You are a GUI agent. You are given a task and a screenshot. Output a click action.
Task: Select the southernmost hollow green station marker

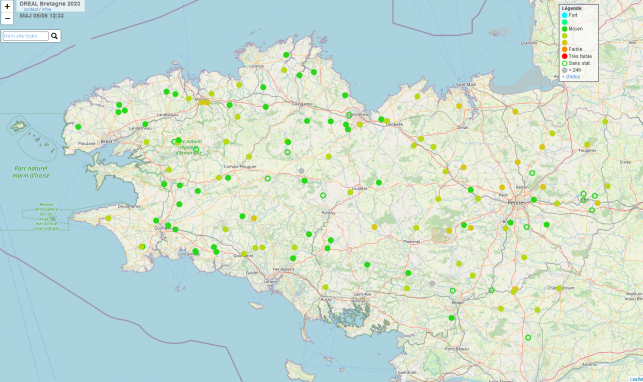point(528,337)
